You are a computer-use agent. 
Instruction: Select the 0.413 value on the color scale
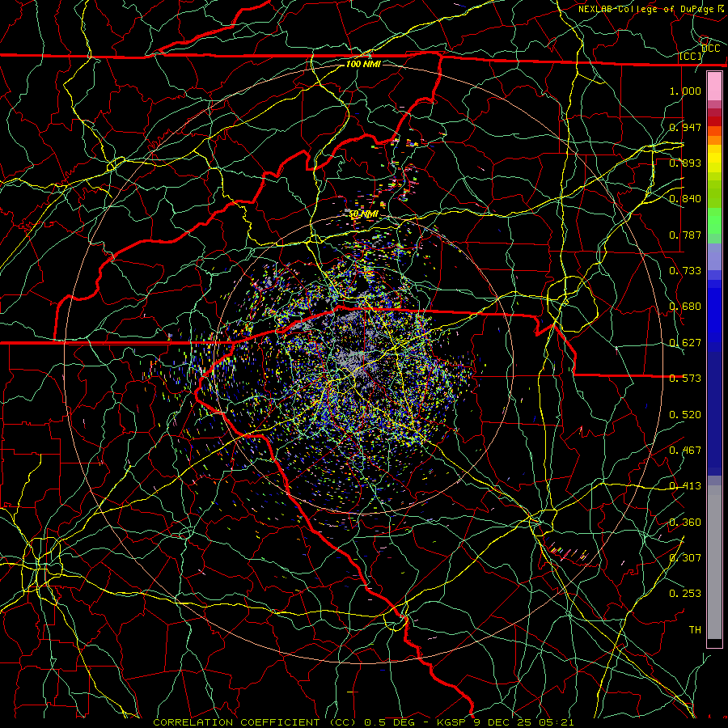[x=685, y=486]
